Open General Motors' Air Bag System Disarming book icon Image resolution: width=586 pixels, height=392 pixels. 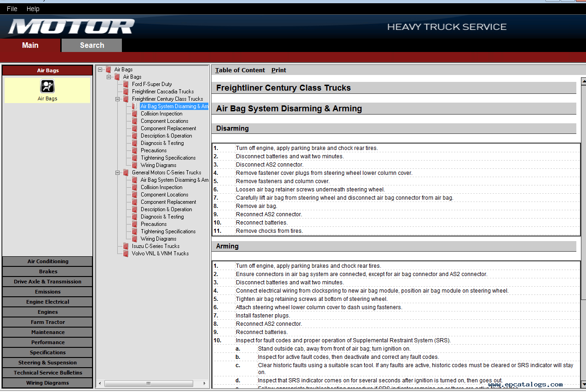134,180
